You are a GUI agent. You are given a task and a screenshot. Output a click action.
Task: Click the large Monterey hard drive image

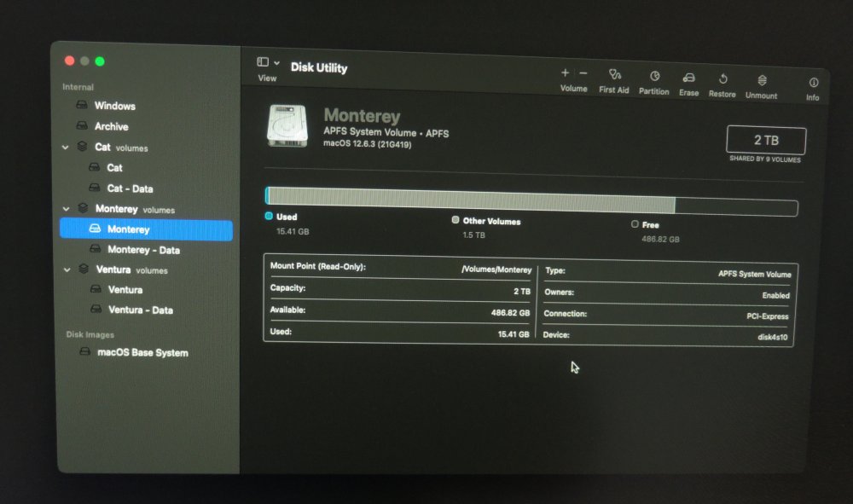tap(287, 126)
